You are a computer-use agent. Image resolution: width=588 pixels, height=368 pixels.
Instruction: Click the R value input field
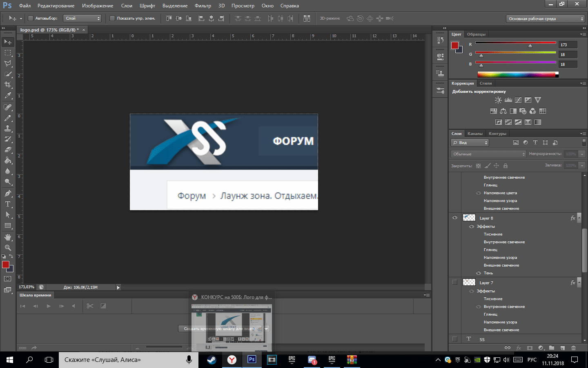coord(568,45)
